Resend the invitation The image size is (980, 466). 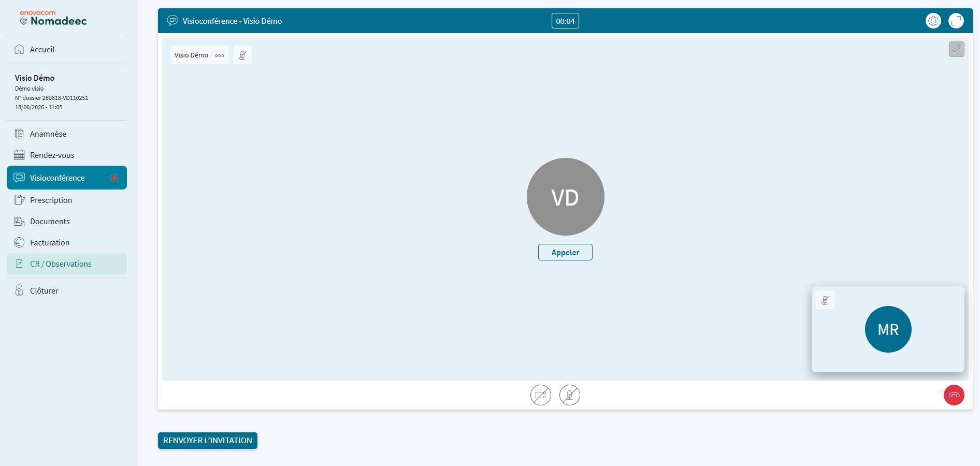[x=208, y=441]
